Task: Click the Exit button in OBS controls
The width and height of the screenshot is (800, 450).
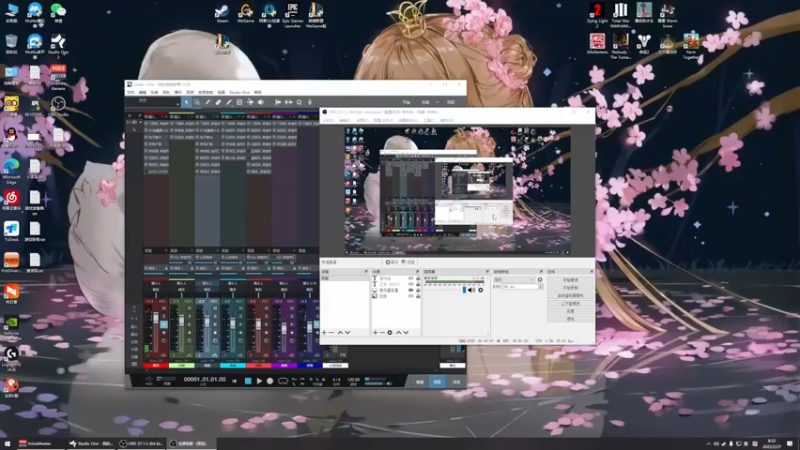Action: tap(570, 319)
